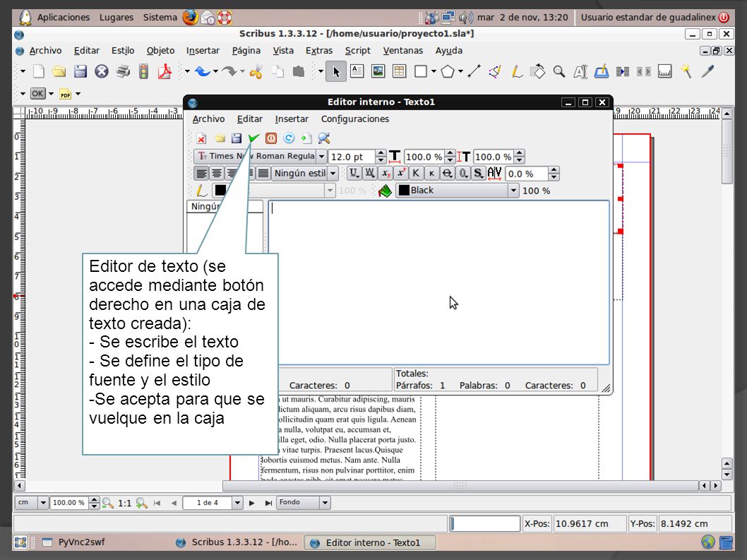The width and height of the screenshot is (747, 560).
Task: Switch to PyVnc2swf taskbar button
Action: [74, 542]
